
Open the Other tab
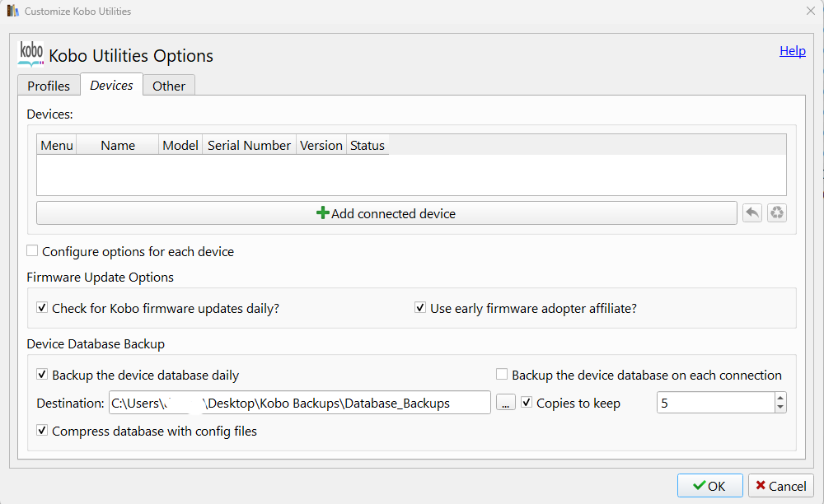(169, 86)
